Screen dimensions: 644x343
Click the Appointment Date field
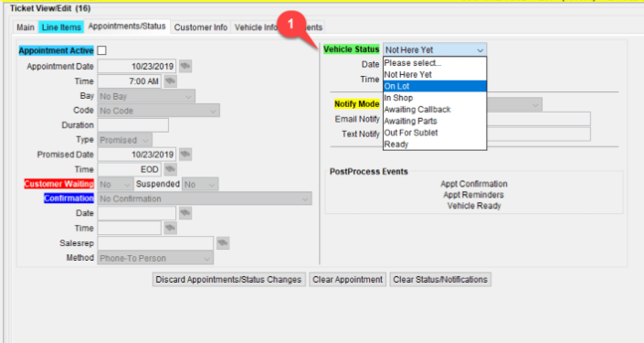point(137,66)
